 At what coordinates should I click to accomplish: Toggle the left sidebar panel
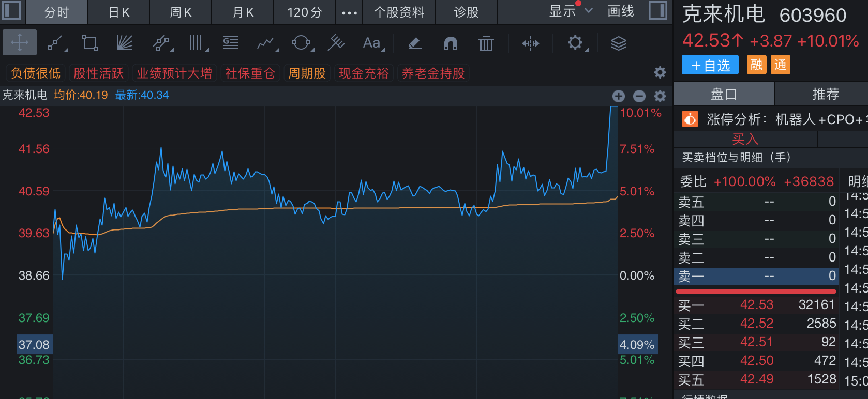pos(12,11)
